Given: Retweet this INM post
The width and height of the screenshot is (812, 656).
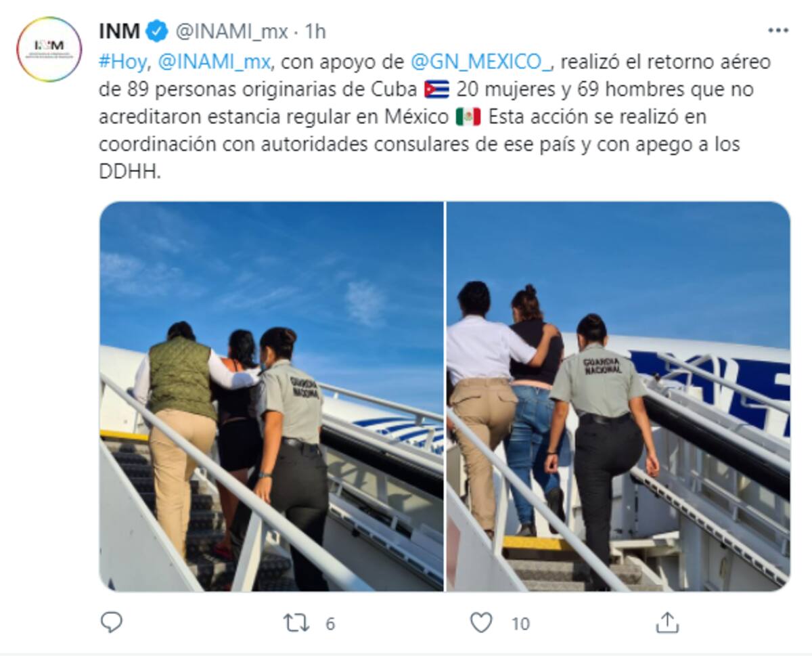Looking at the screenshot, I should click(x=296, y=623).
